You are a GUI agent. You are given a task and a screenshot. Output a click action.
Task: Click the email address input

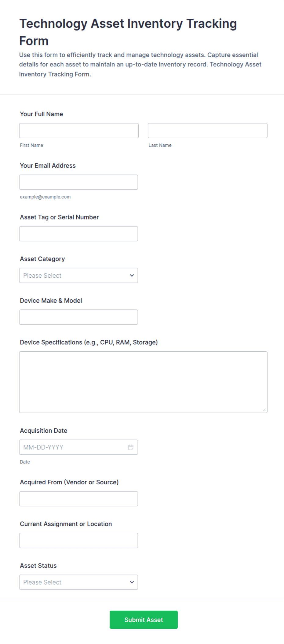[x=78, y=182]
